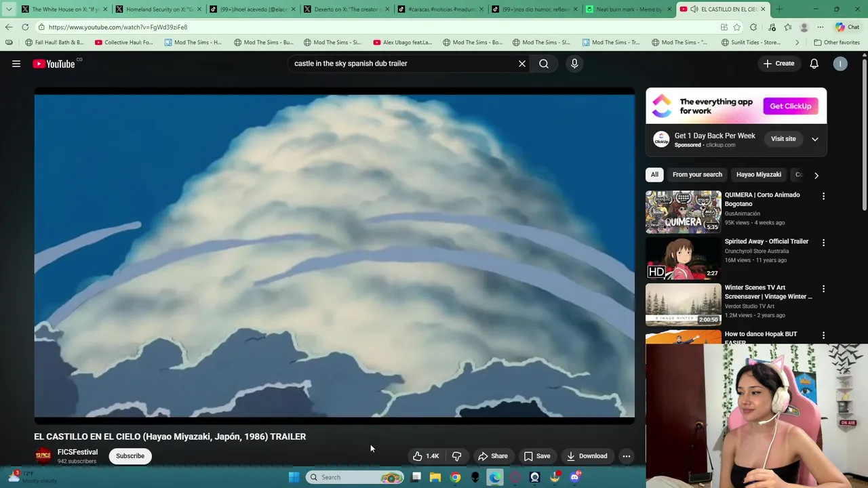Viewport: 868px width, 488px height.
Task: Go to YouTube home via logo
Action: (x=54, y=64)
